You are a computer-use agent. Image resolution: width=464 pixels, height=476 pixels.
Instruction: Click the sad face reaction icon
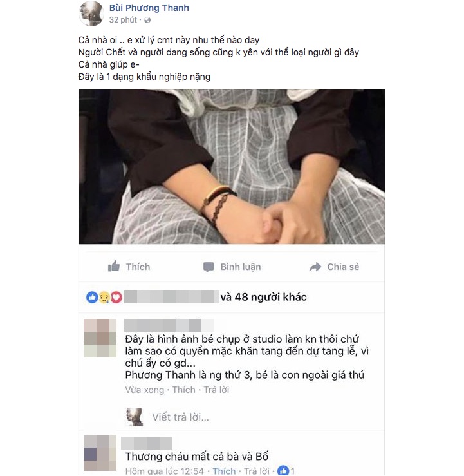pos(104,297)
